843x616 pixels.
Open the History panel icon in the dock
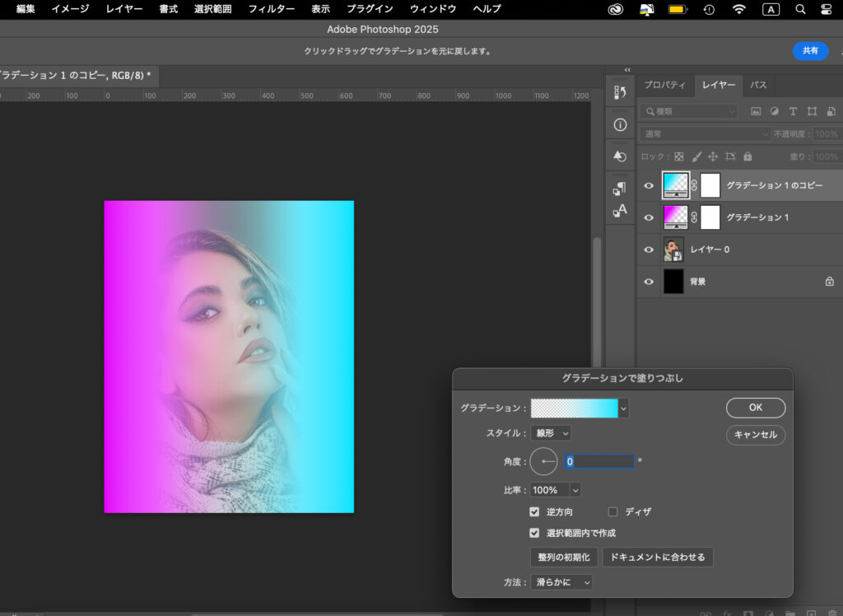[x=620, y=93]
